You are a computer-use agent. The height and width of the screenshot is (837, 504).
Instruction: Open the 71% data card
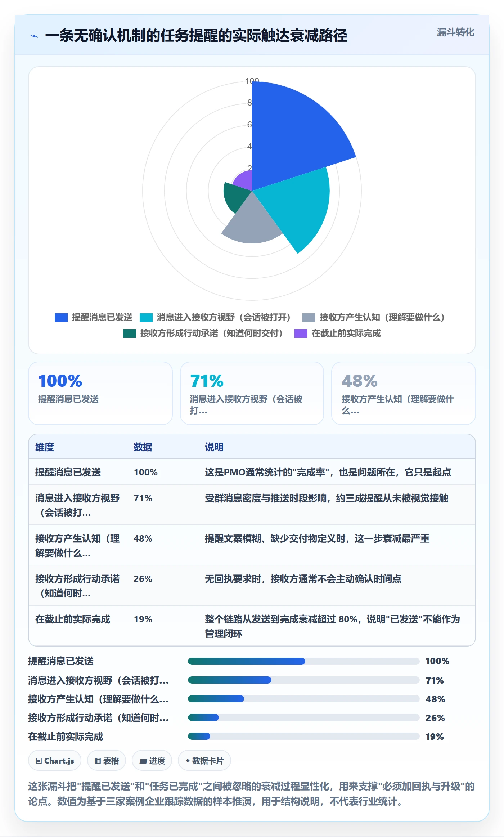(x=252, y=393)
